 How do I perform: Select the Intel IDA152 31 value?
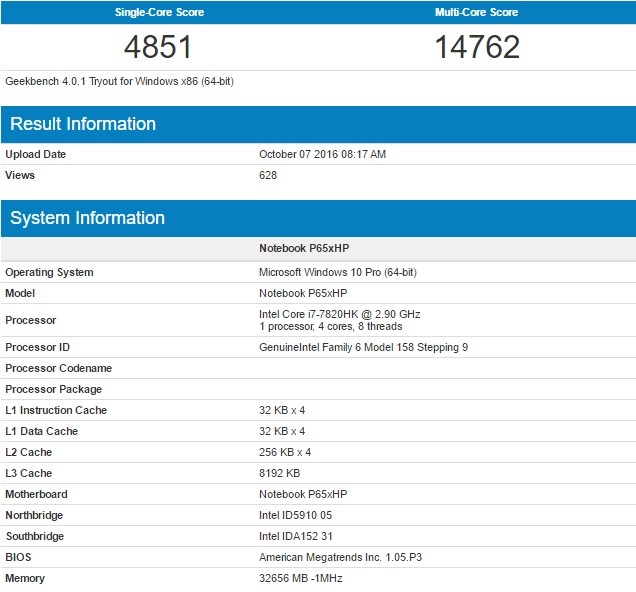(296, 536)
